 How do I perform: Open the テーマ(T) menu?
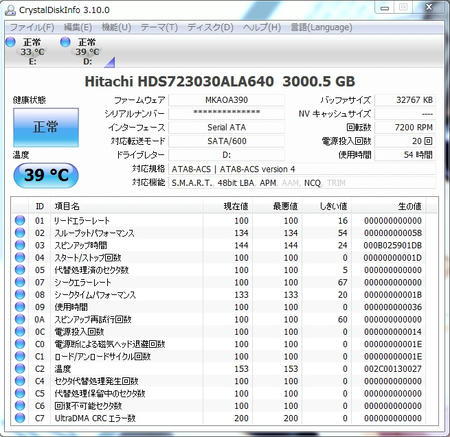[x=159, y=27]
